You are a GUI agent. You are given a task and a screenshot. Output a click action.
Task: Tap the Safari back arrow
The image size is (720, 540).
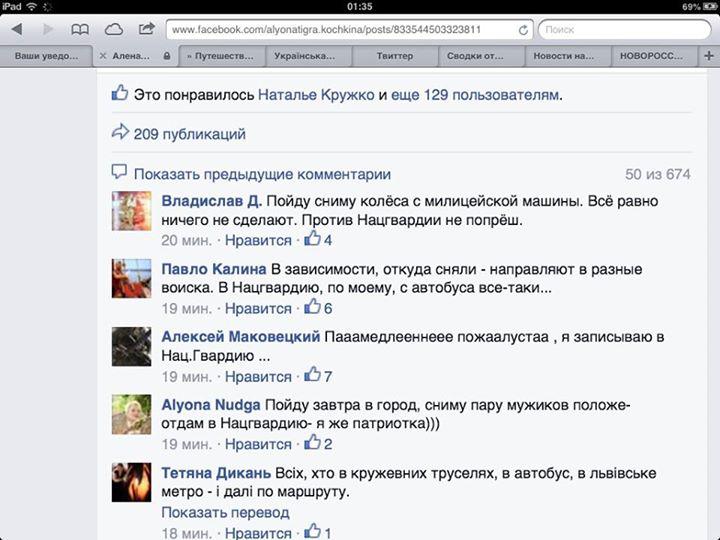(17, 29)
